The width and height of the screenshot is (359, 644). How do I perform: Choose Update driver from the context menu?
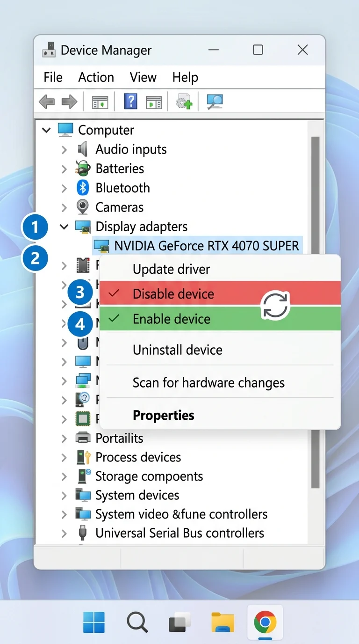(220, 269)
